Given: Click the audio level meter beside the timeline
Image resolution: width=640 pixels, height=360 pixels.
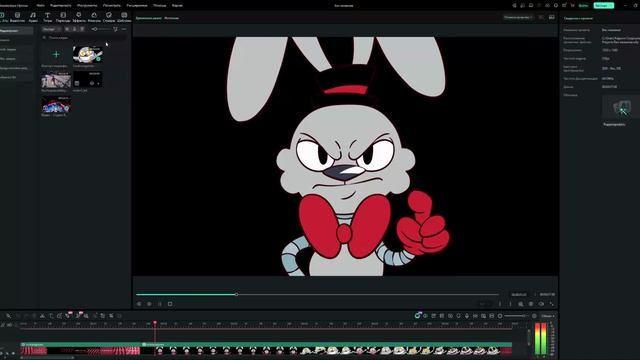Looking at the screenshot, I should click(x=540, y=338).
